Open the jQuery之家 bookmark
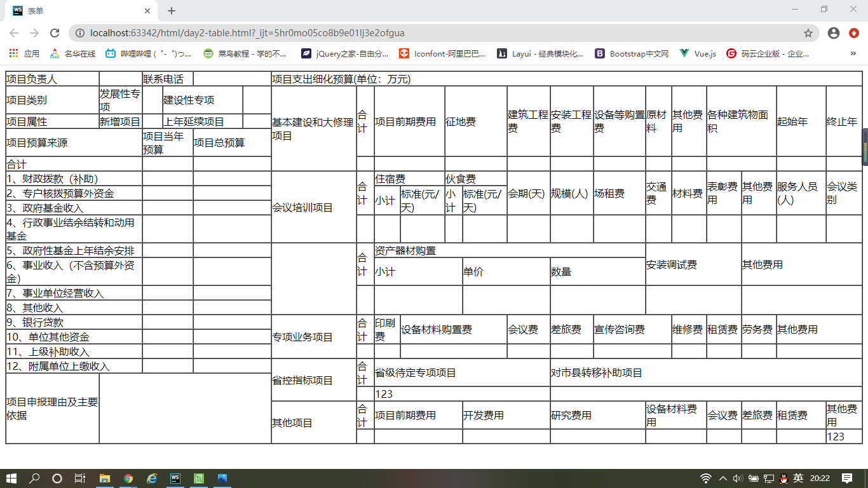This screenshot has height=488, width=868. (345, 54)
